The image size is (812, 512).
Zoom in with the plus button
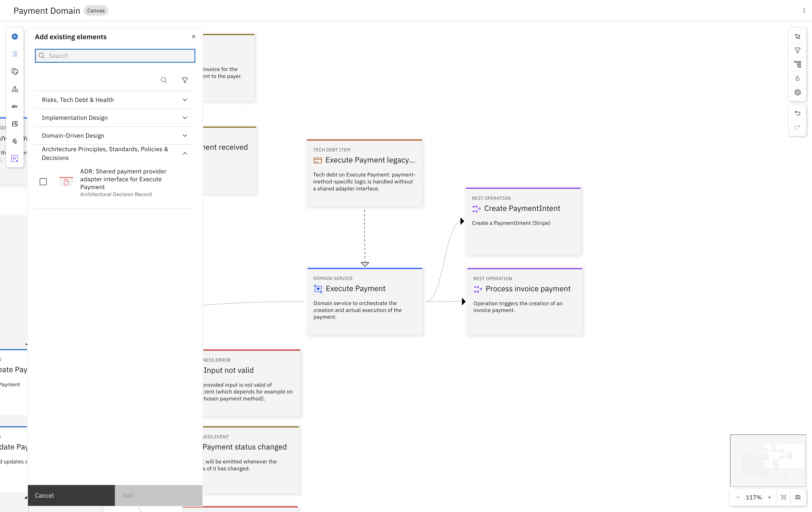769,497
